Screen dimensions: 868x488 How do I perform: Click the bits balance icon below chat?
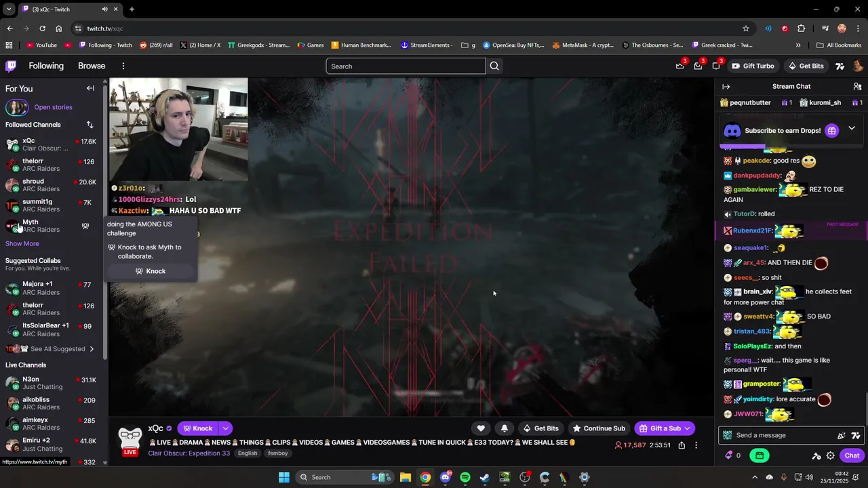pyautogui.click(x=729, y=455)
